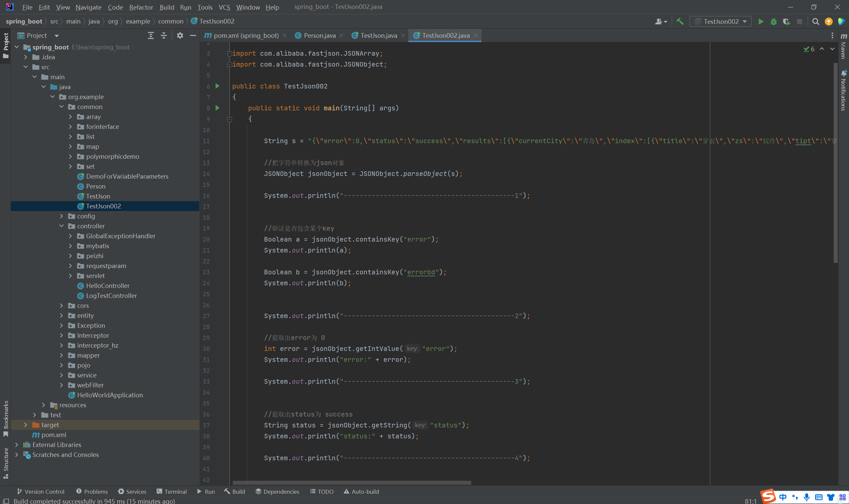Click the horizontal editor scrollbar
This screenshot has height=504, width=849.
click(352, 482)
